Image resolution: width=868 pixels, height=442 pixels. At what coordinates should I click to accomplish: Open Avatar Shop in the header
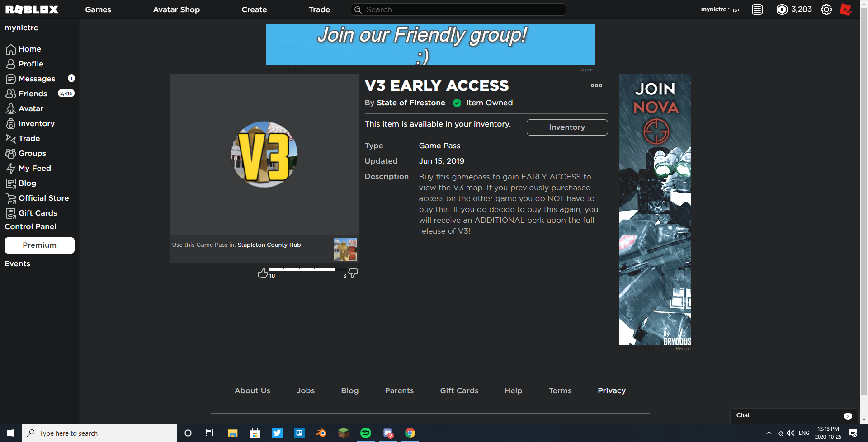[x=176, y=9]
